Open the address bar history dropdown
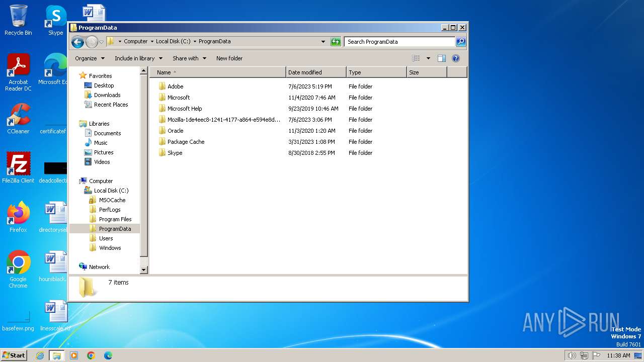Viewport: 644px width, 362px height. tap(323, 42)
